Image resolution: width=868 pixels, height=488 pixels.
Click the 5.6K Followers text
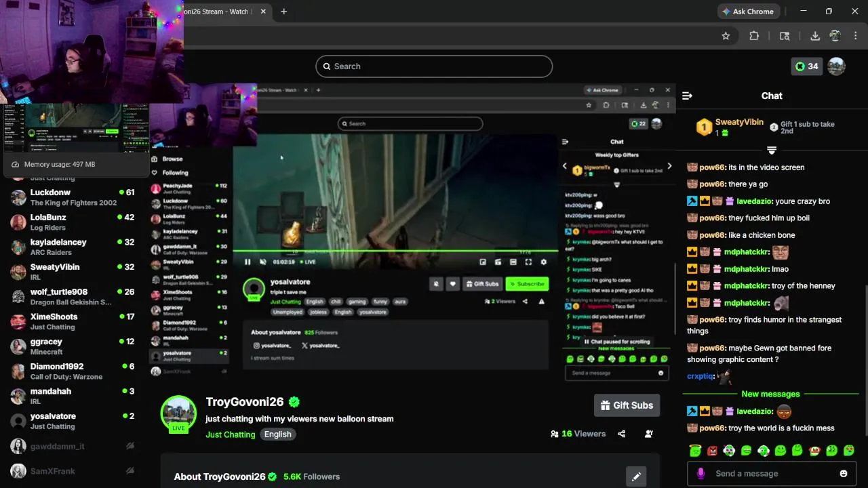312,476
